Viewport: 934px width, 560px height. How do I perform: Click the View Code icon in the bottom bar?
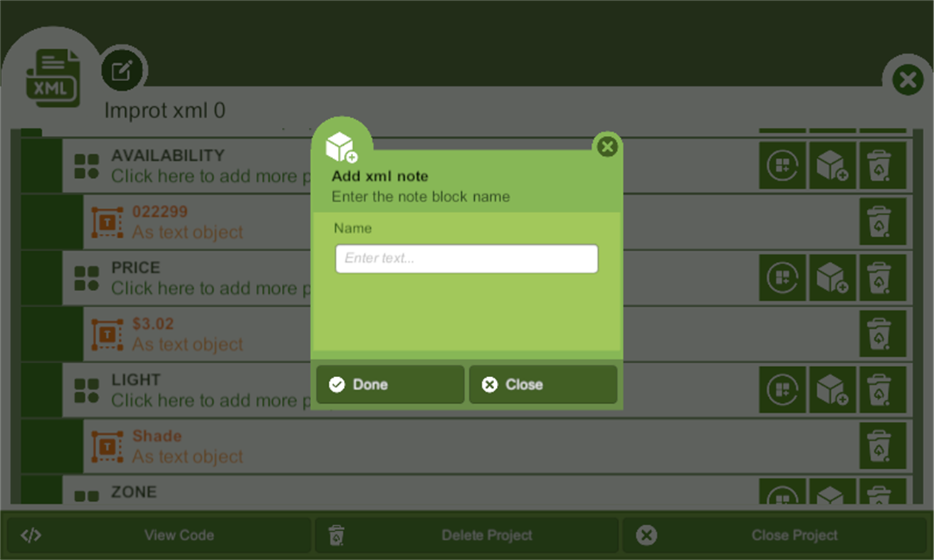click(x=30, y=534)
